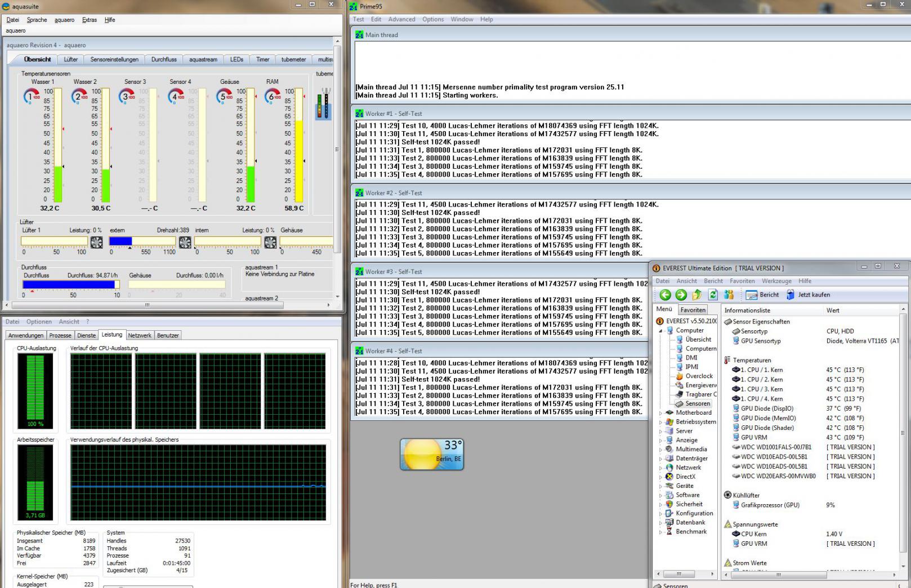Click the blue Durchfluss flow bar

point(71,285)
